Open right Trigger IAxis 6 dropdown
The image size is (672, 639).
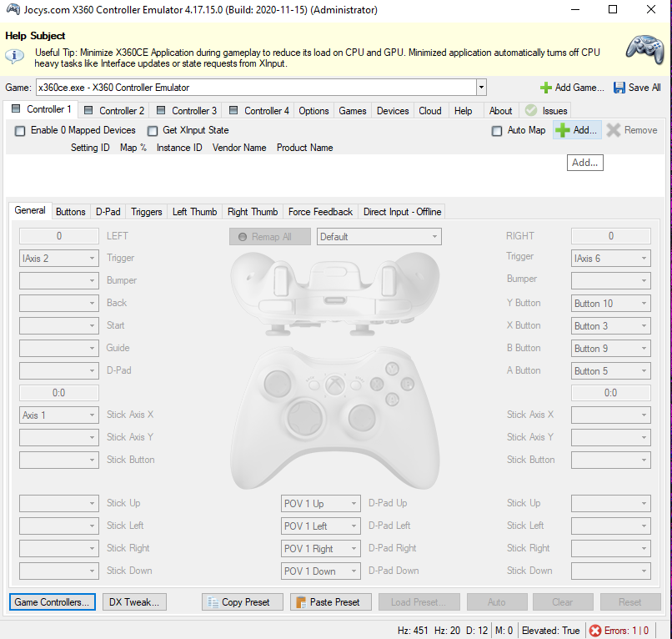(x=610, y=258)
